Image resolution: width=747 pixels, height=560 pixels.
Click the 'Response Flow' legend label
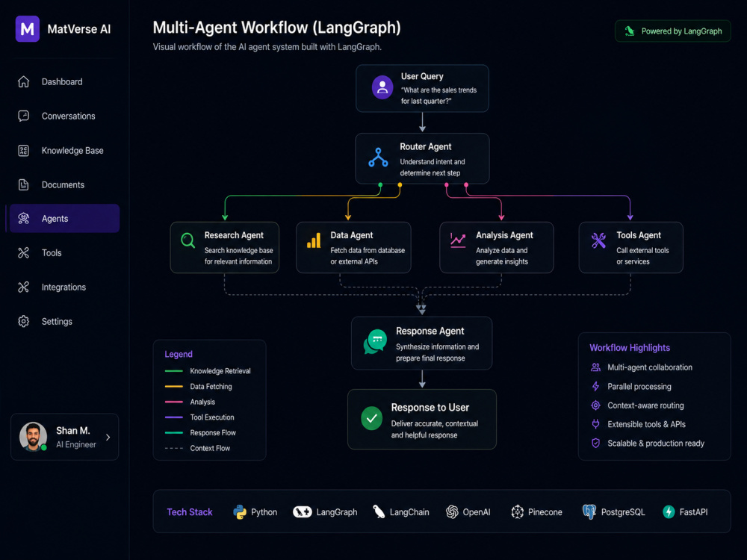213,433
